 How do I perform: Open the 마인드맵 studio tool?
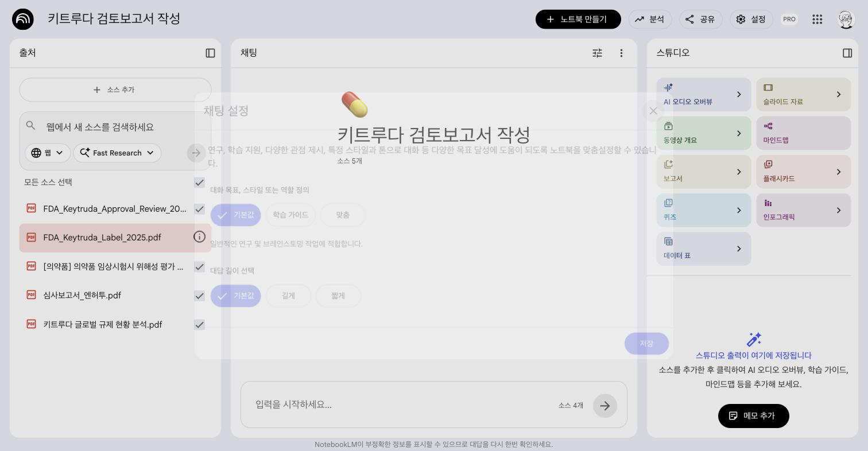(x=802, y=133)
